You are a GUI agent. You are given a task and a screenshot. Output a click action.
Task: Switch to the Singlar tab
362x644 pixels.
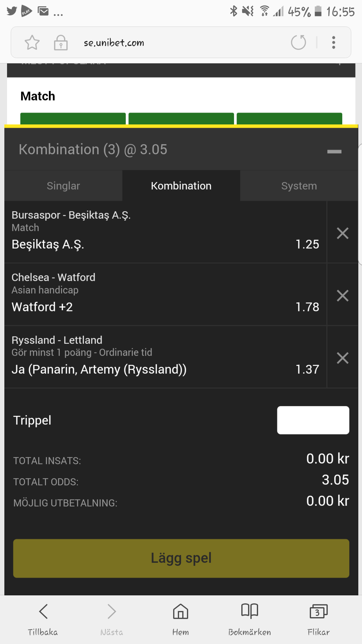(63, 185)
